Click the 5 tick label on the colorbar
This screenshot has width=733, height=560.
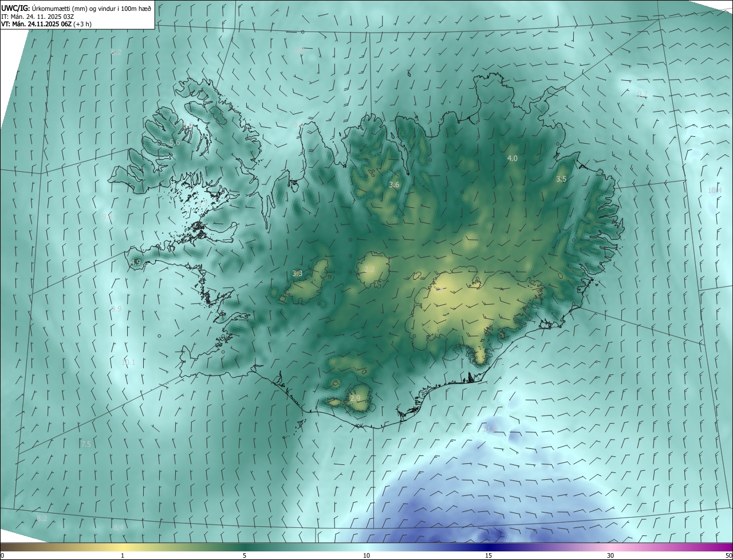[x=245, y=555]
